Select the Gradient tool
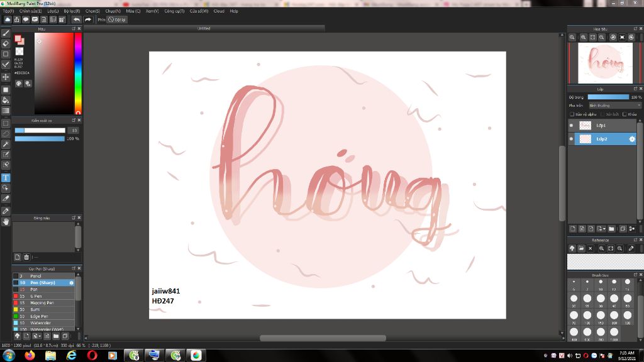Viewport: 644px width, 362px height. pos(6,111)
